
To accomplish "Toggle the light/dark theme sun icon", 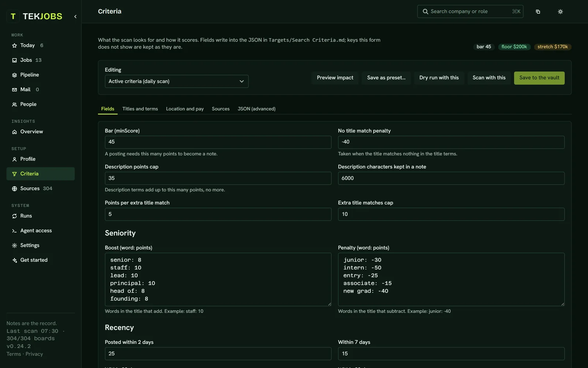I will pyautogui.click(x=560, y=12).
